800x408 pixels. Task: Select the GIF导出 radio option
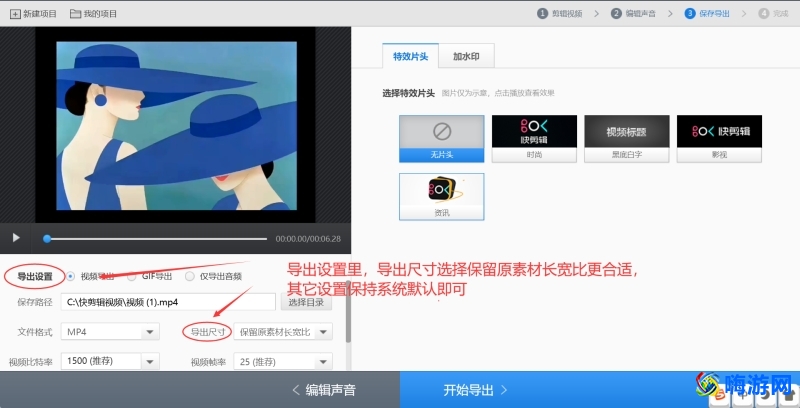(132, 276)
